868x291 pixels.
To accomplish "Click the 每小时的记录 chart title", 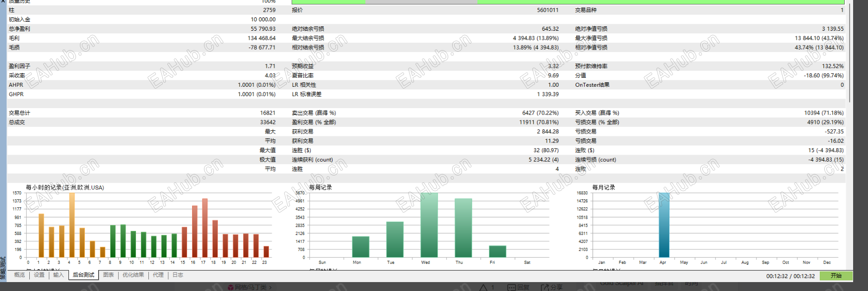I will (65, 187).
